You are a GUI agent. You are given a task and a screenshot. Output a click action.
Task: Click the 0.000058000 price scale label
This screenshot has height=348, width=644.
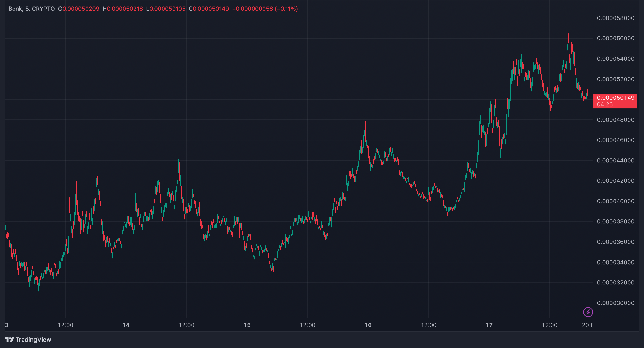pos(615,18)
